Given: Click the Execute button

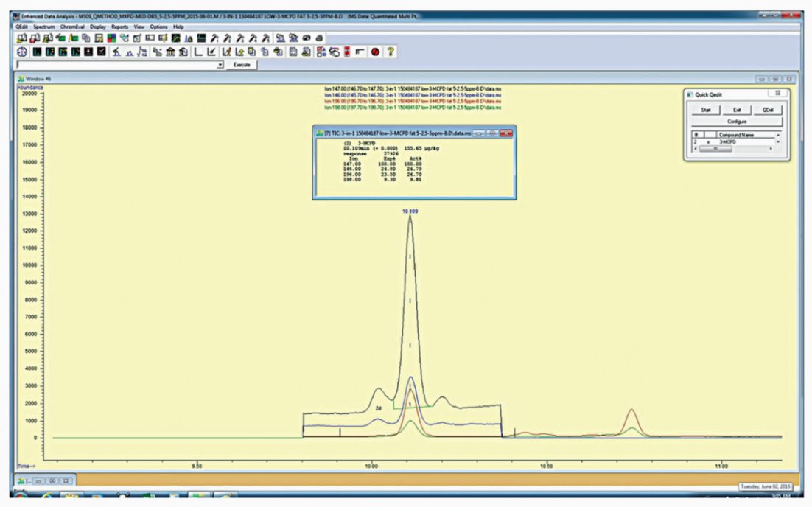Looking at the screenshot, I should (242, 65).
